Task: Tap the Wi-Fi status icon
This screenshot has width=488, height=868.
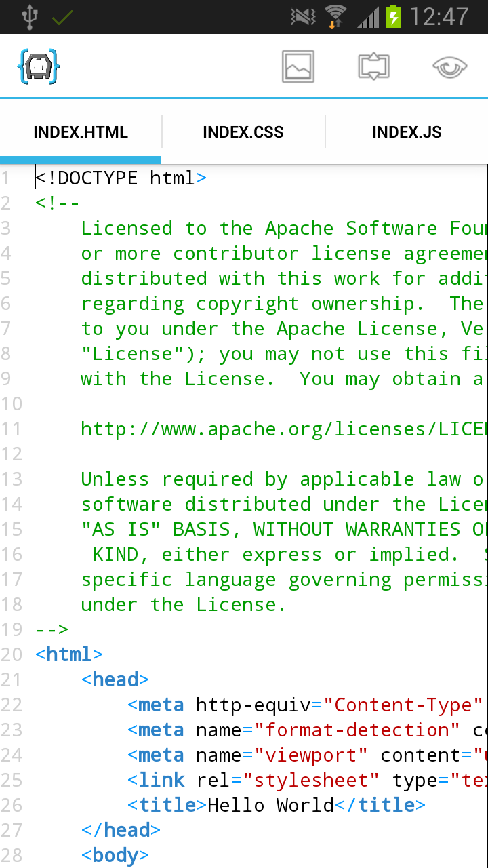Action: tap(335, 17)
